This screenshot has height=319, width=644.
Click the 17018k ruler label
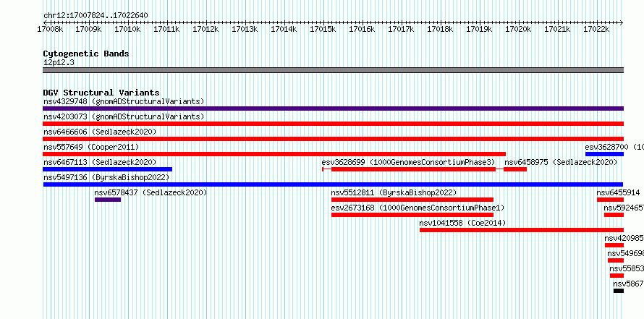tap(440, 29)
